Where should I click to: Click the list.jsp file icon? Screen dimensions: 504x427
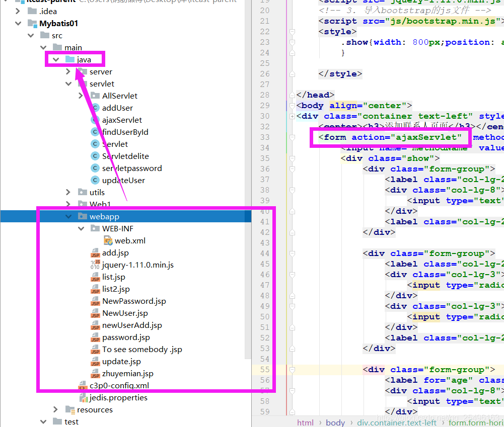coord(95,277)
